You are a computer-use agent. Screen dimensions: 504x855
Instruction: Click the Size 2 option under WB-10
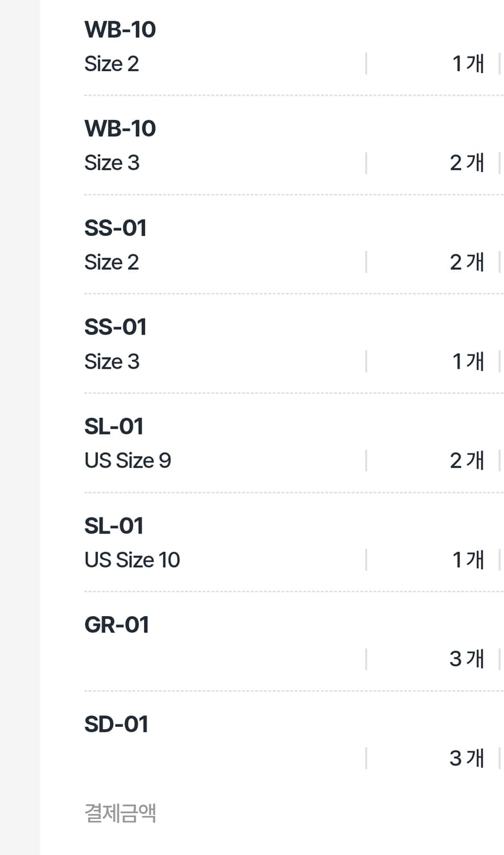click(x=112, y=64)
